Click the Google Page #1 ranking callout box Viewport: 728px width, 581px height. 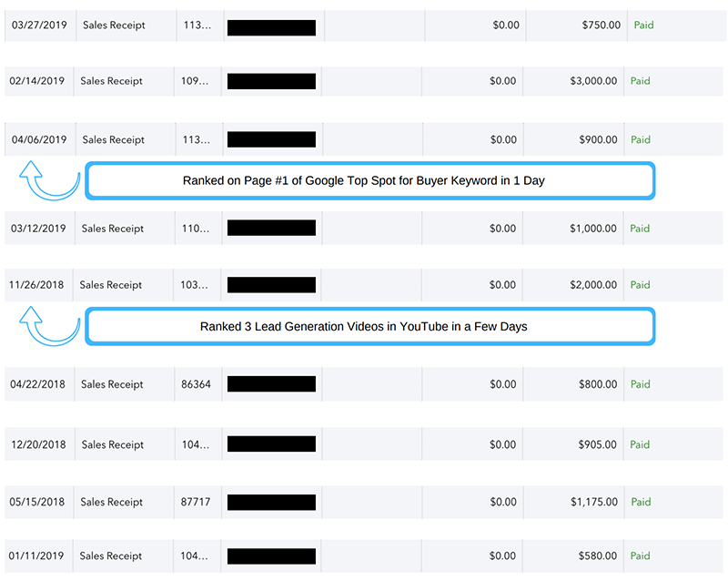[369, 180]
